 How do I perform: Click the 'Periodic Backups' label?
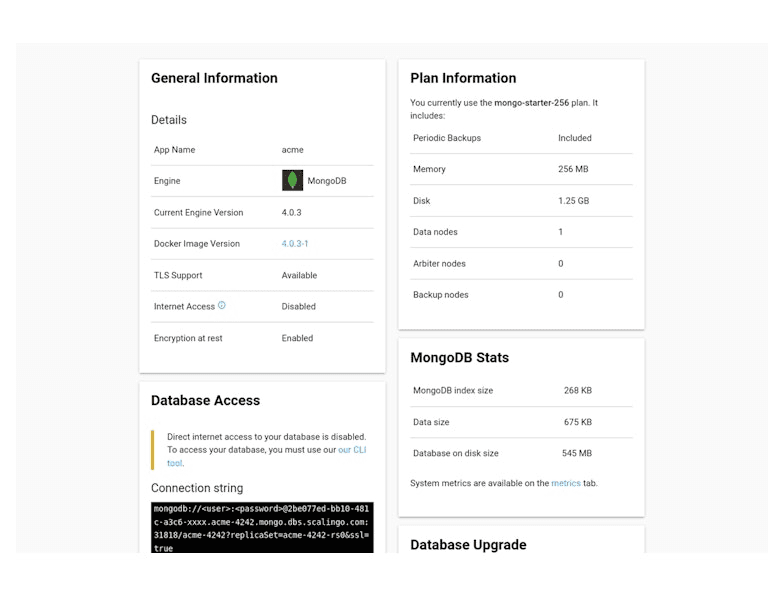(x=447, y=138)
